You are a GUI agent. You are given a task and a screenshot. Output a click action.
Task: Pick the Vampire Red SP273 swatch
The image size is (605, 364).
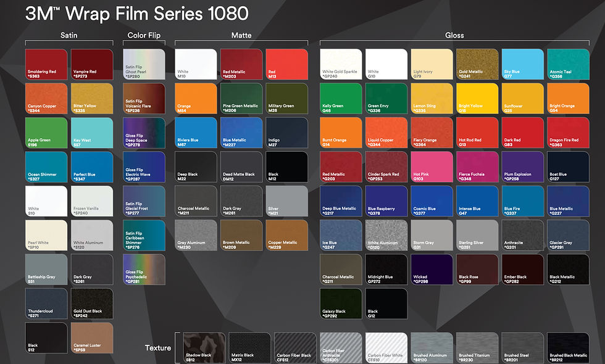92,64
